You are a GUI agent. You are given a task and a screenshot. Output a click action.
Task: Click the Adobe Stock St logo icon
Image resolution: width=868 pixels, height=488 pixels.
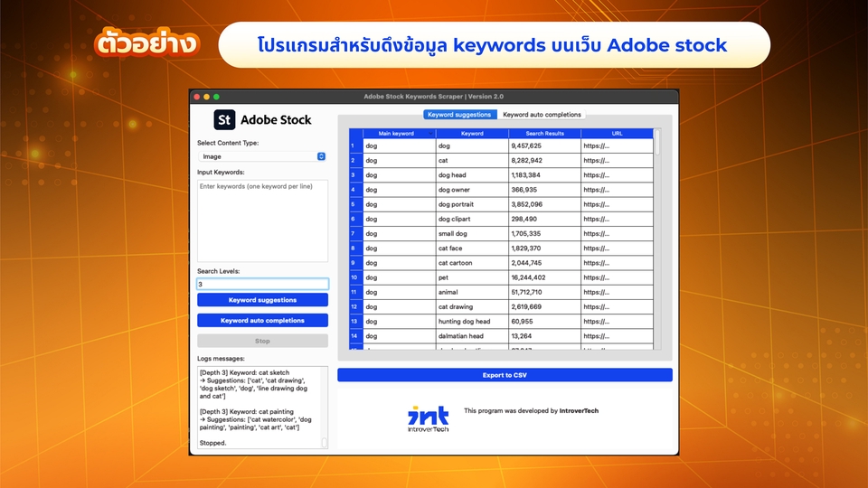point(224,119)
